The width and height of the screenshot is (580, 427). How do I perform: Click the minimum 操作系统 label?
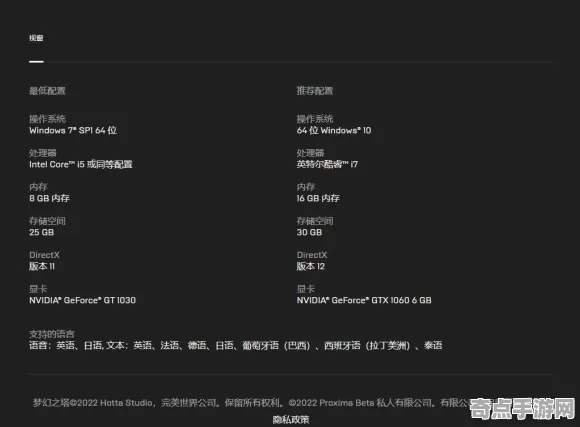47,119
